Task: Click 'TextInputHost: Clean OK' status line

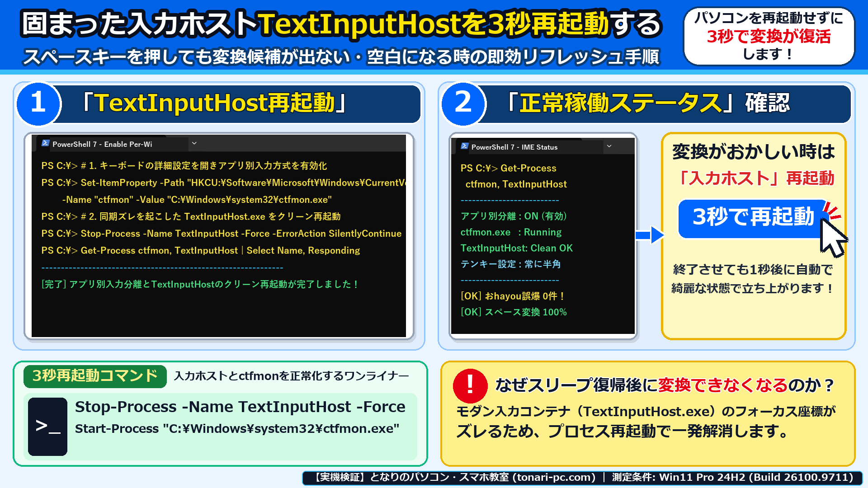Action: click(x=517, y=248)
